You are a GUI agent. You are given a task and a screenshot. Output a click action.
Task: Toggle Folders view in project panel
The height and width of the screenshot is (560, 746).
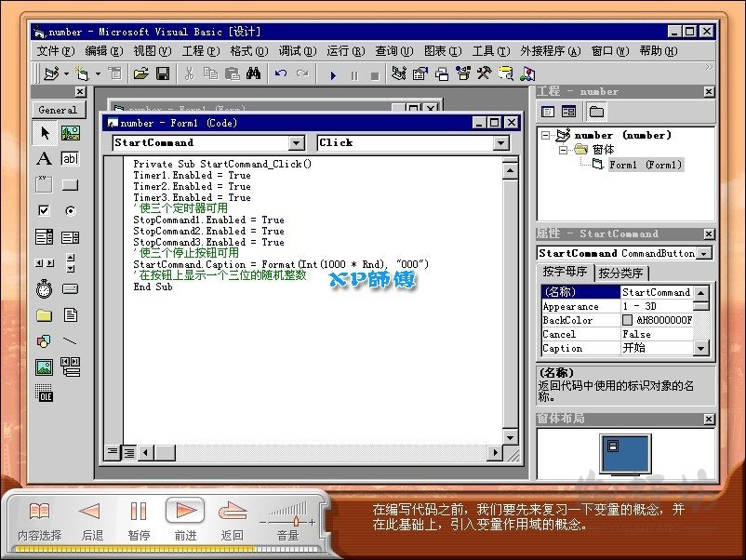[596, 112]
